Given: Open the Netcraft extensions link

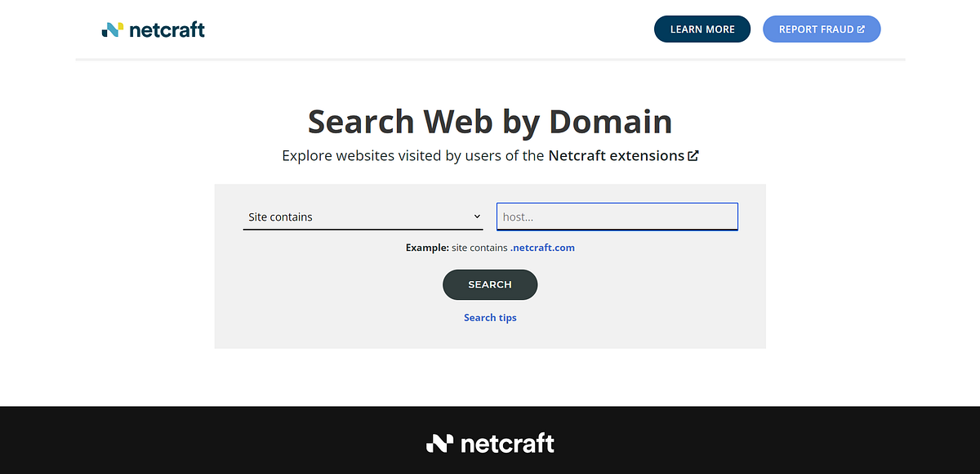Looking at the screenshot, I should (x=617, y=155).
